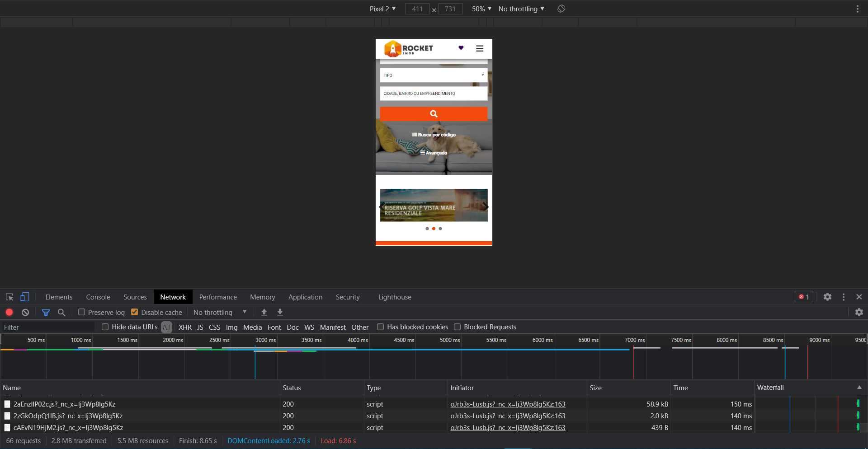Screen dimensions: 868x449
Task: Open the 50% zoom dropdown
Action: click(x=481, y=9)
